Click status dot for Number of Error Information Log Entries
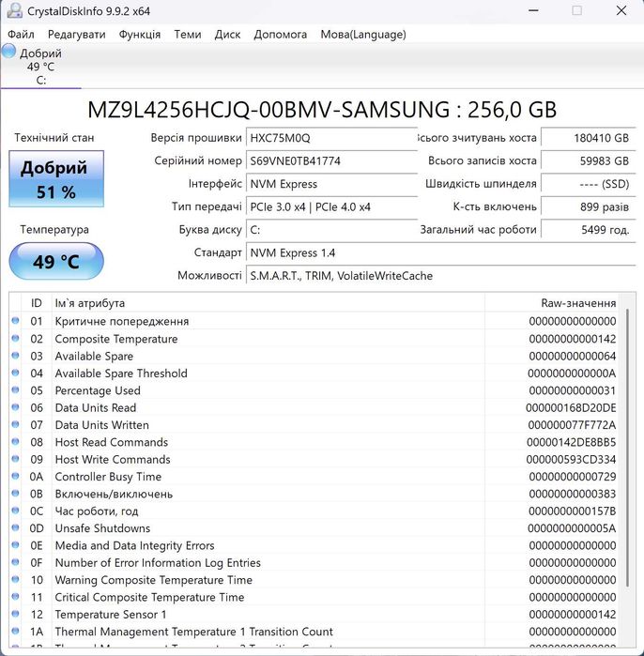 pos(15,562)
